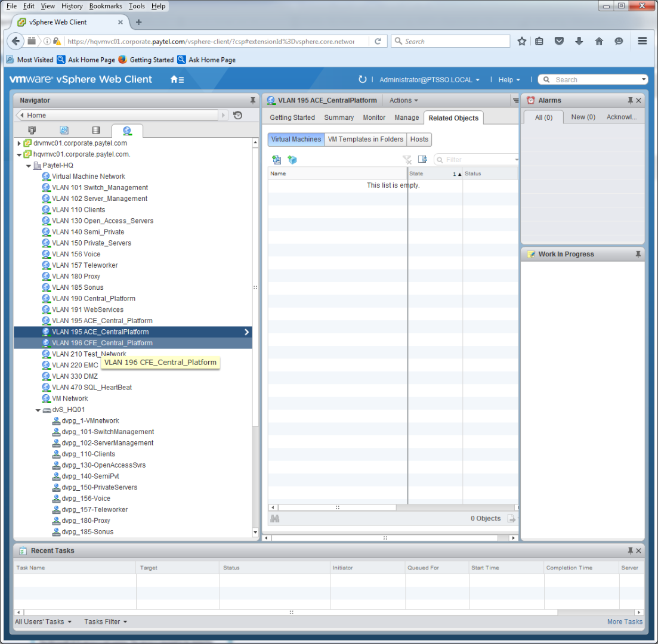This screenshot has height=644, width=658.
Task: Open vSphere home menu icon
Action: 177,79
